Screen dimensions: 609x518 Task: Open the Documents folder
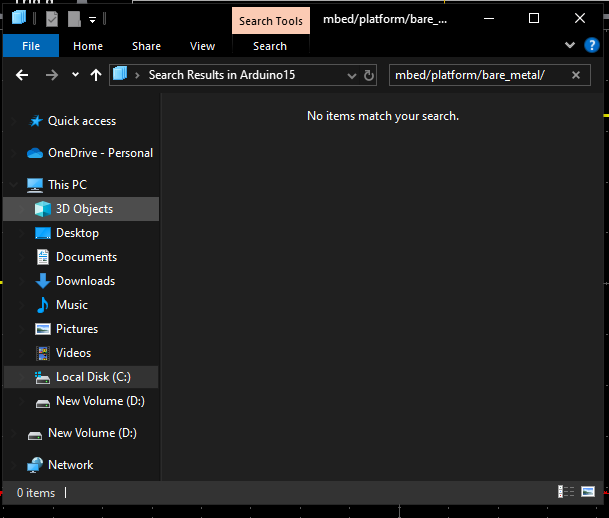pos(86,257)
